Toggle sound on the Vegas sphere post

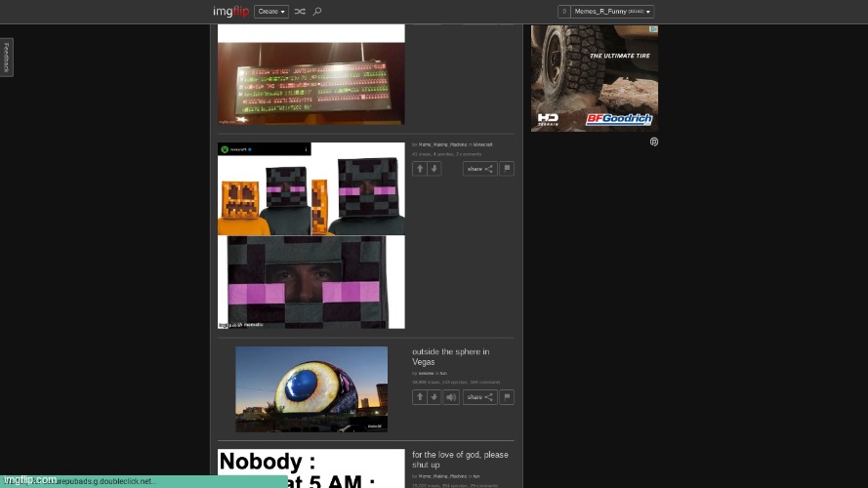click(x=451, y=397)
